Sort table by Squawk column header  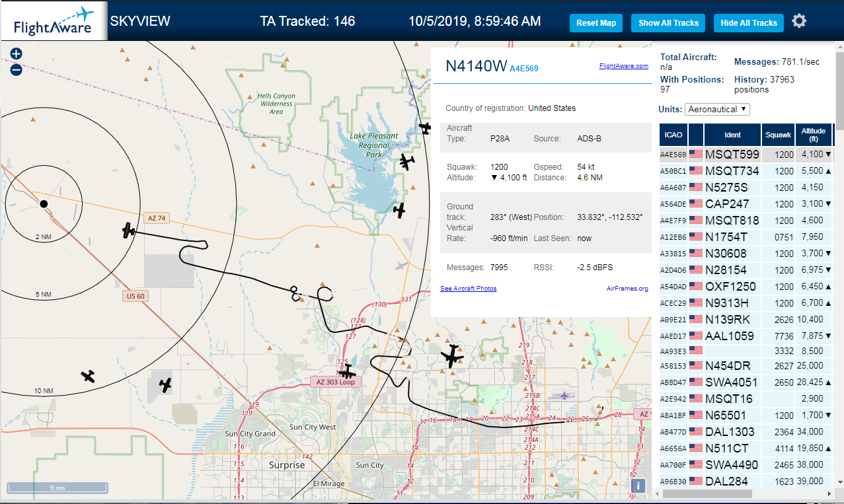(x=778, y=135)
